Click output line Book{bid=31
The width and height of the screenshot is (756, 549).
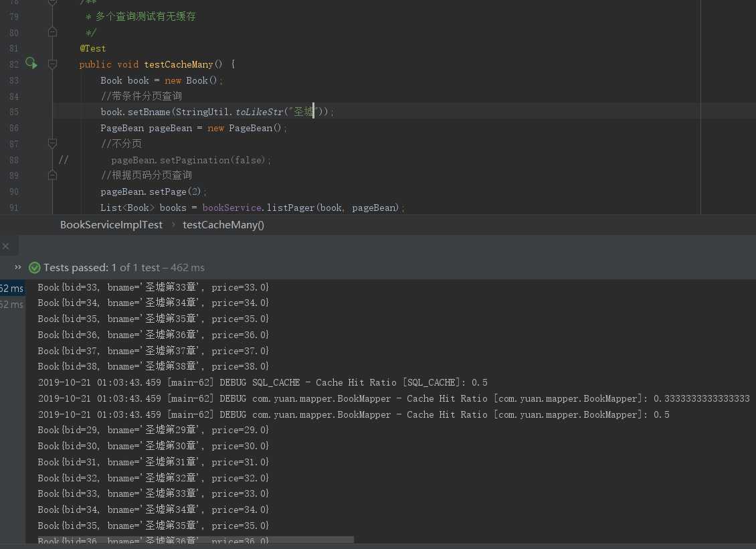[x=153, y=462]
